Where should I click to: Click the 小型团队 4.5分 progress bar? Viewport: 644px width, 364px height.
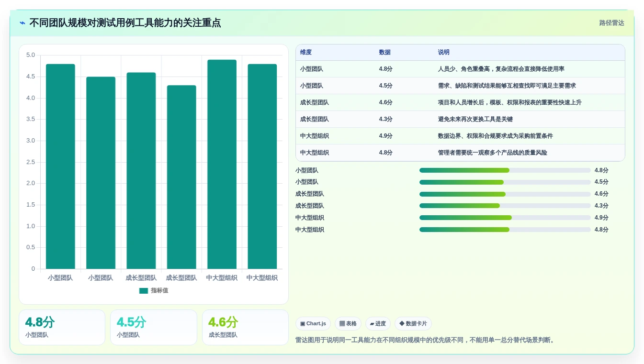[x=505, y=182]
